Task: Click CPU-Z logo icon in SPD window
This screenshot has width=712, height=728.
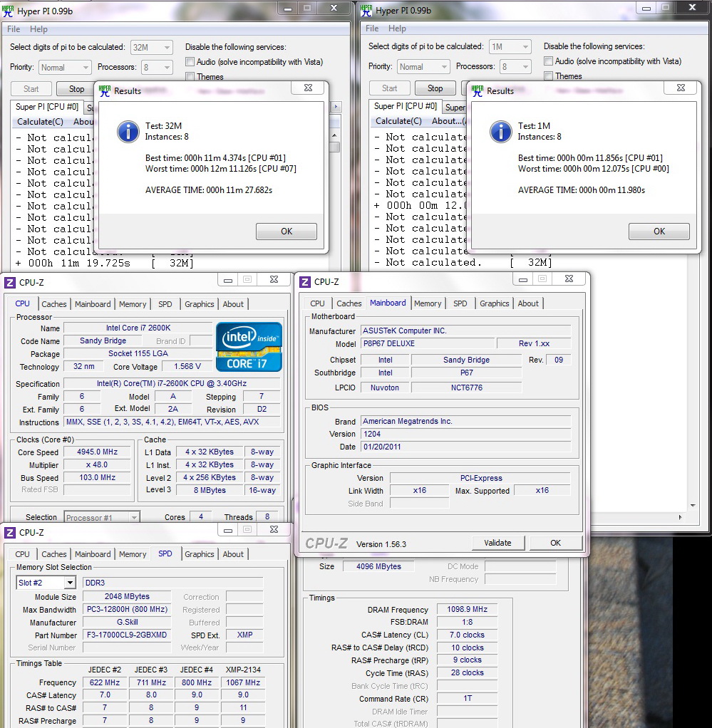Action: coord(10,532)
